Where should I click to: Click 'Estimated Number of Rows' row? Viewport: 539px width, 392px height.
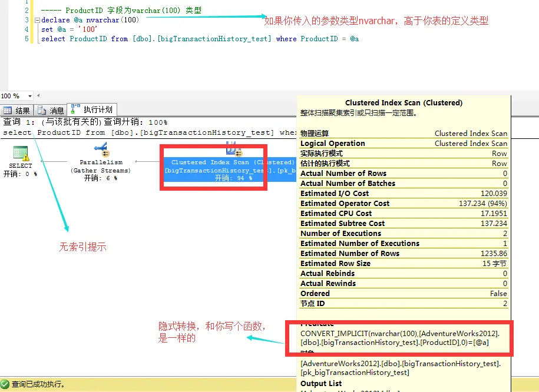tap(404, 253)
